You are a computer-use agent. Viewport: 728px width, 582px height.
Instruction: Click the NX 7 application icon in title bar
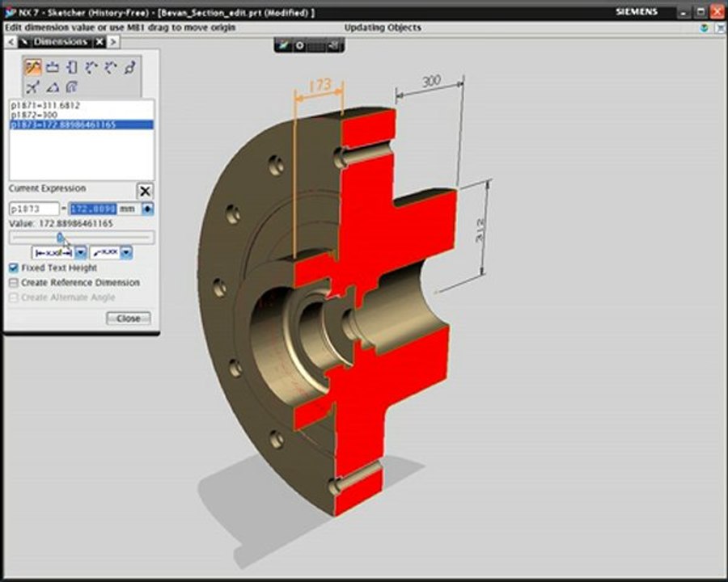tap(10, 13)
